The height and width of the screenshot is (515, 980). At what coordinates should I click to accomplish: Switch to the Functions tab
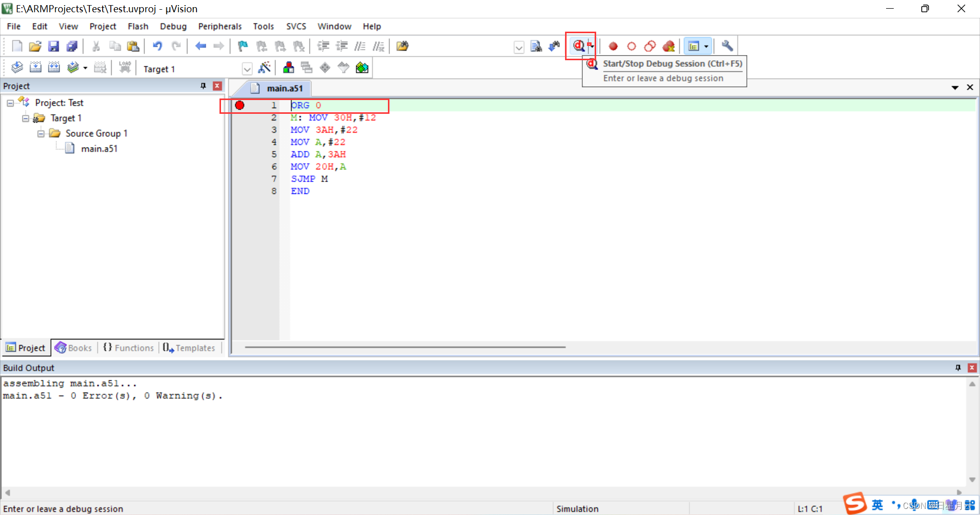tap(128, 348)
